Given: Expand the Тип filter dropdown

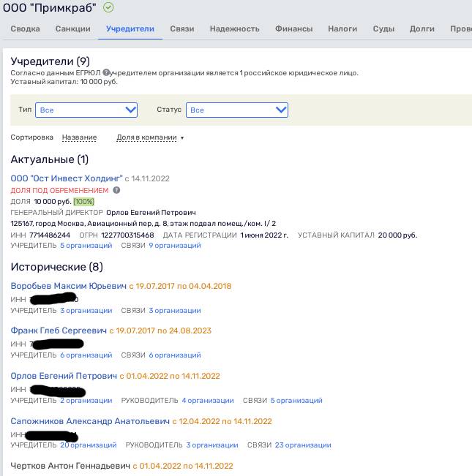Looking at the screenshot, I should point(86,110).
